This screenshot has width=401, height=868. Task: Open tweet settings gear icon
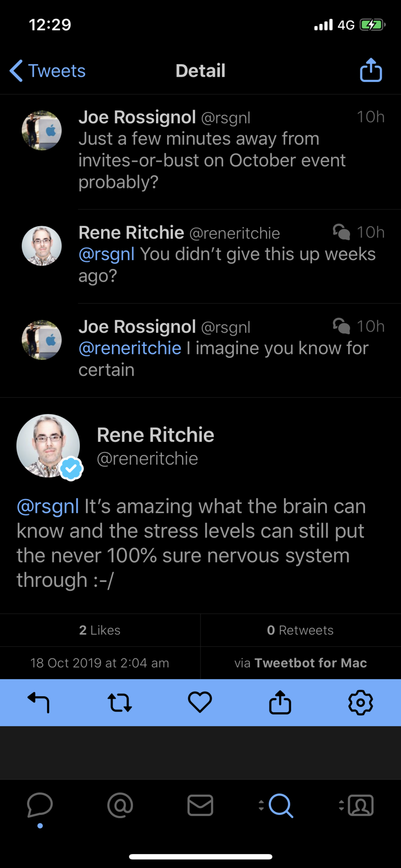[x=360, y=702]
